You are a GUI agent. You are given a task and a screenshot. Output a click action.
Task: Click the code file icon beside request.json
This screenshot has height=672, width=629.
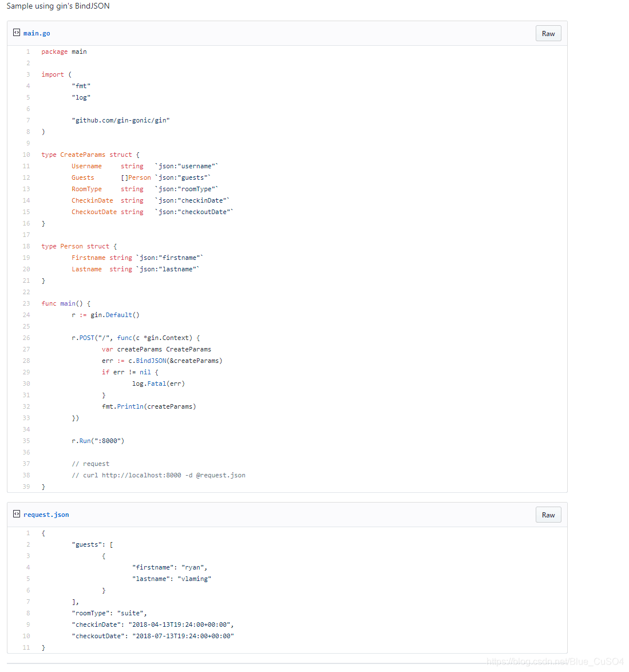pyautogui.click(x=16, y=514)
